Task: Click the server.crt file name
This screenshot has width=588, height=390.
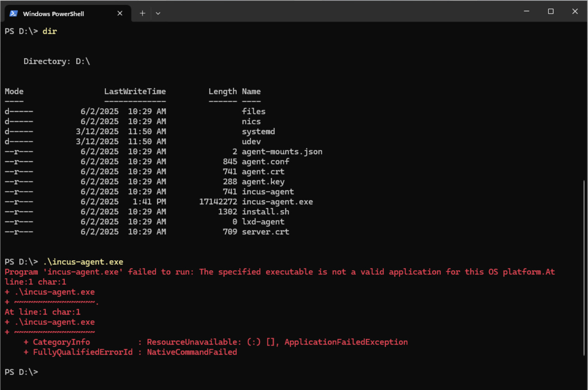Action: 265,232
